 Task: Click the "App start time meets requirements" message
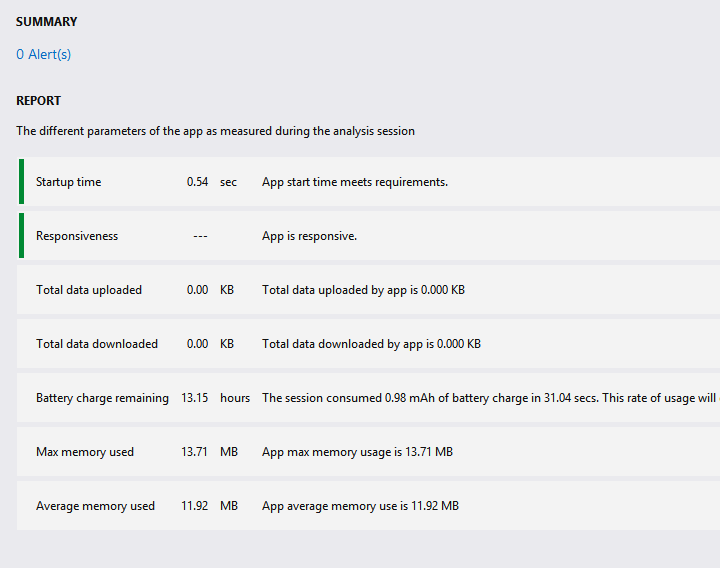pyautogui.click(x=354, y=182)
